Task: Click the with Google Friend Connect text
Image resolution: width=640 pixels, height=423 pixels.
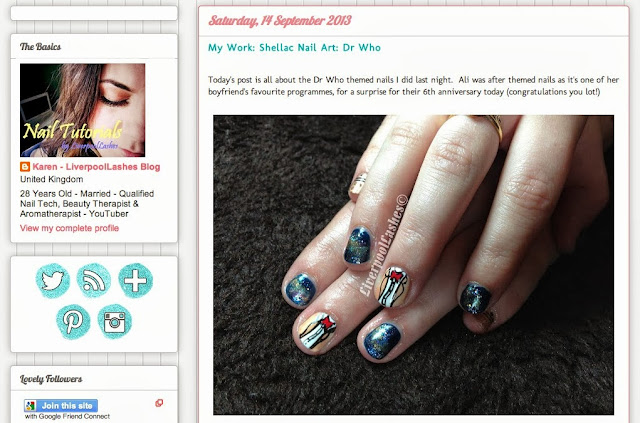Action: pos(67,416)
